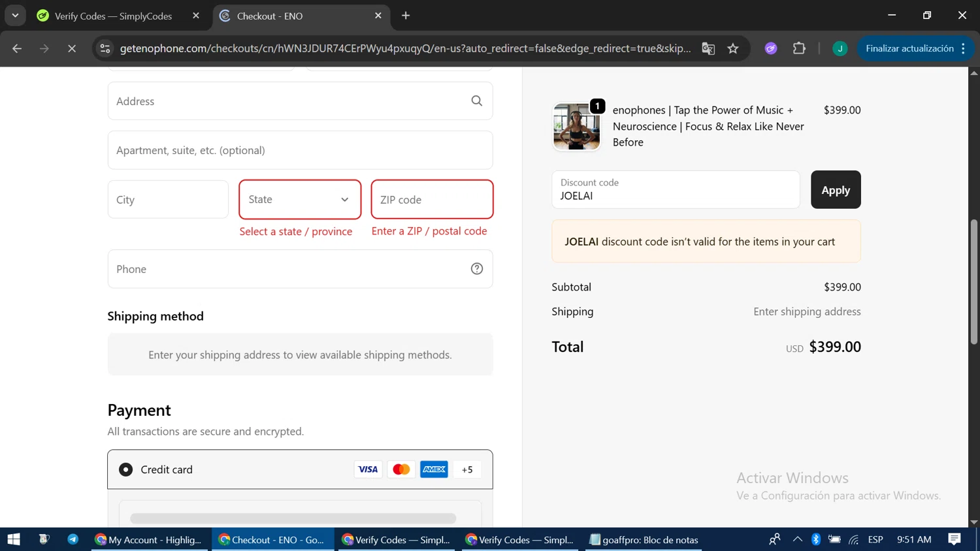980x551 pixels.
Task: Close the Checkout - ENO tab
Action: point(378,16)
